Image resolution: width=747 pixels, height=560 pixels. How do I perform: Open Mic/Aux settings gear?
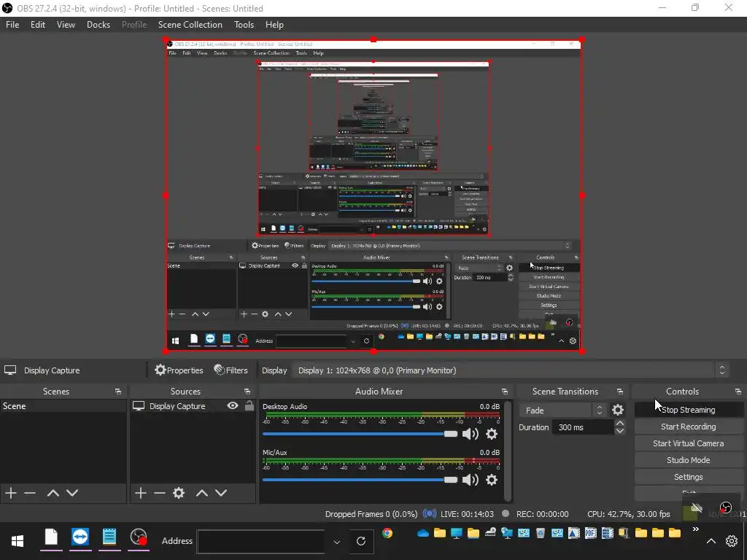[x=492, y=480]
